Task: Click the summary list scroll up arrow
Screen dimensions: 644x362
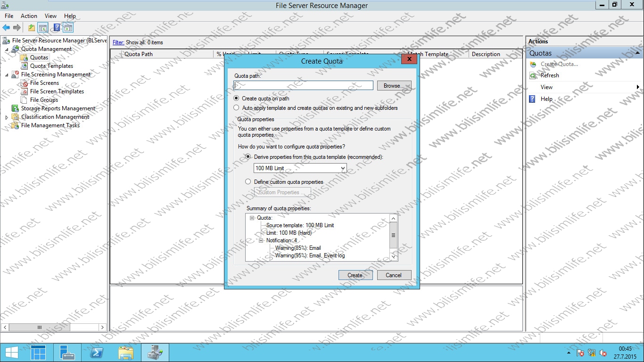Action: (x=394, y=218)
